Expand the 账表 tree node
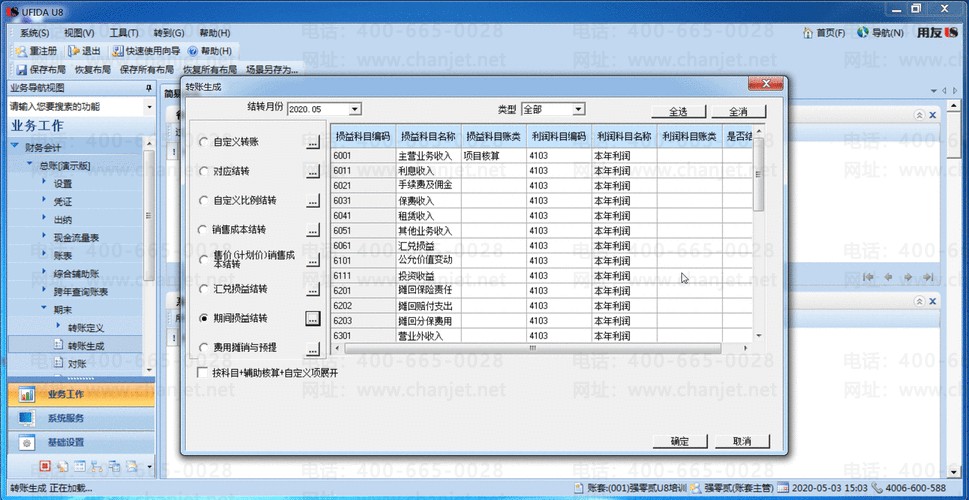This screenshot has height=500, width=969. pyautogui.click(x=44, y=253)
